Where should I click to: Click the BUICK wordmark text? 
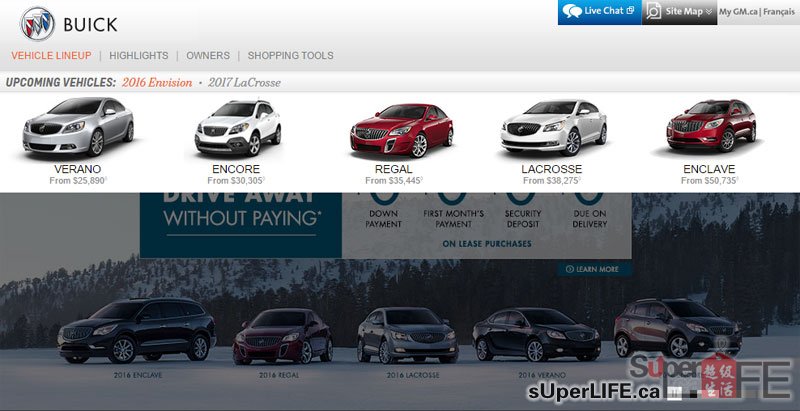(x=90, y=24)
